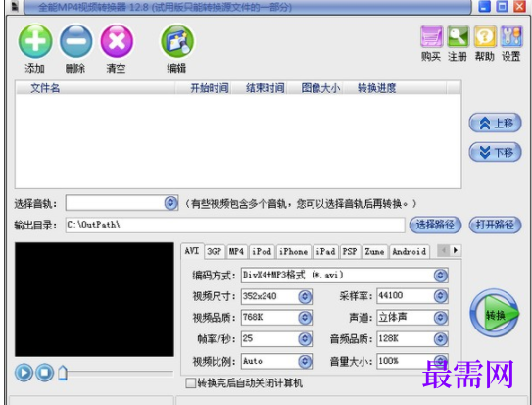
Task: Stop the preview playback
Action: pos(44,373)
